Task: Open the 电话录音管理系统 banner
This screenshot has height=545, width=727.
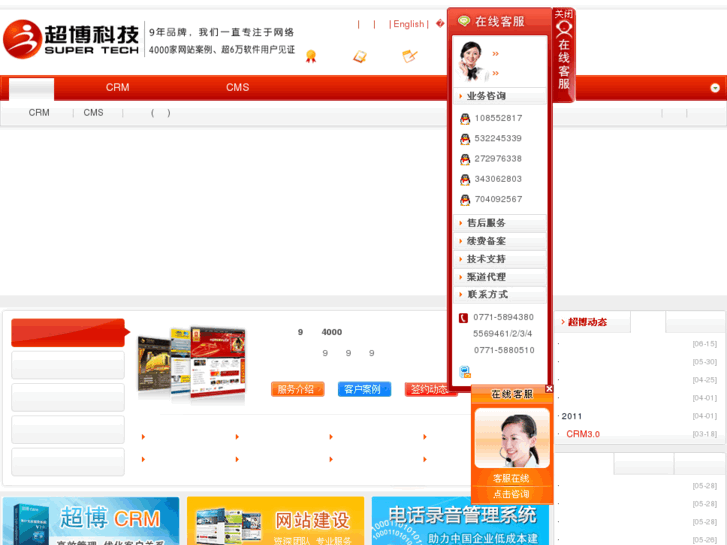Action: click(x=460, y=521)
